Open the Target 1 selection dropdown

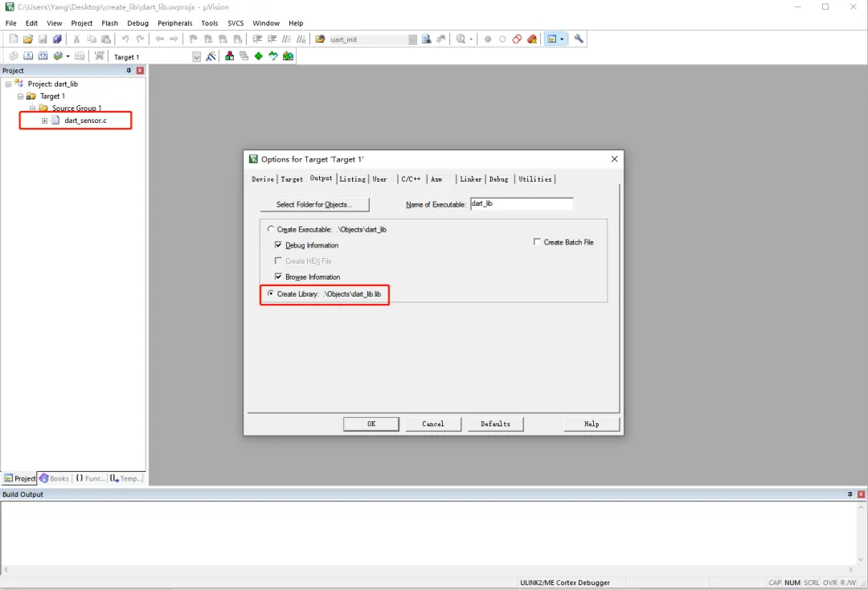pos(197,56)
